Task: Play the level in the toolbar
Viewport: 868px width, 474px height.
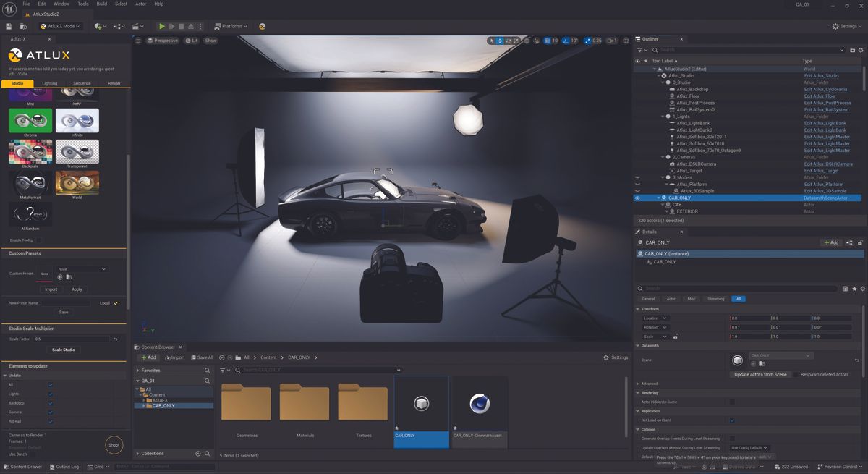Action: [x=162, y=26]
